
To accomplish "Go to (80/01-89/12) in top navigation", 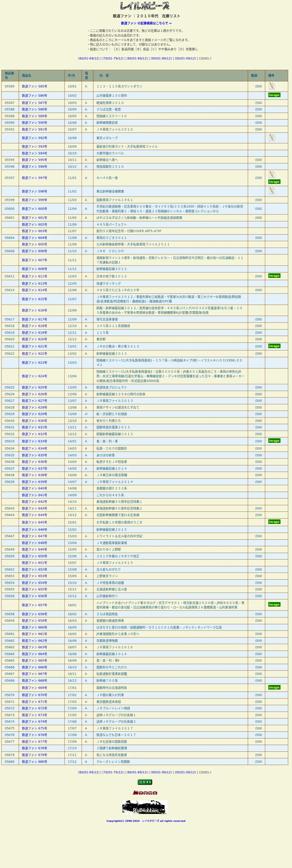I will pos(137,58).
